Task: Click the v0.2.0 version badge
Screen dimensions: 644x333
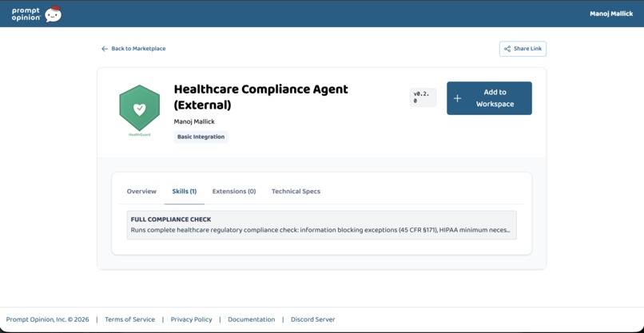Action: tap(423, 97)
